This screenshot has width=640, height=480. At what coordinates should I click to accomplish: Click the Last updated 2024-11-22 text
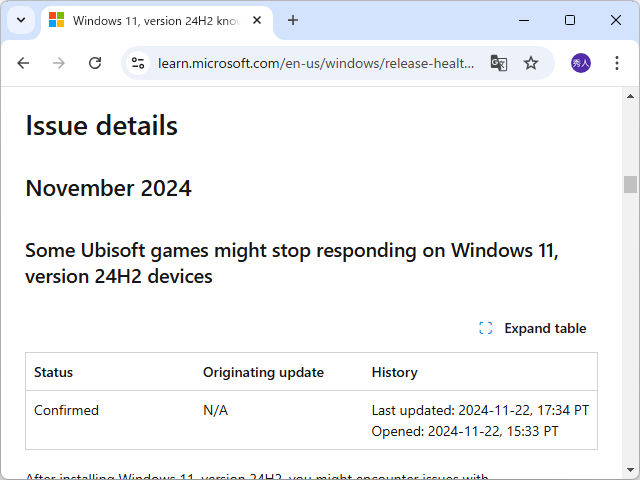tap(480, 410)
